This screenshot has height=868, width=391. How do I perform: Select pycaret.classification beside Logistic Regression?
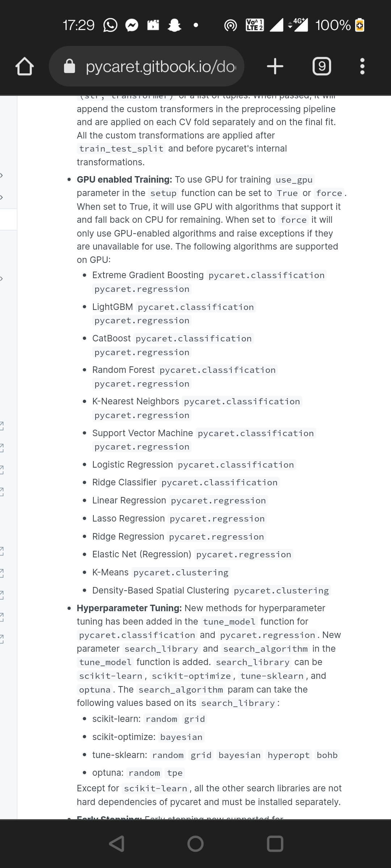tap(236, 464)
